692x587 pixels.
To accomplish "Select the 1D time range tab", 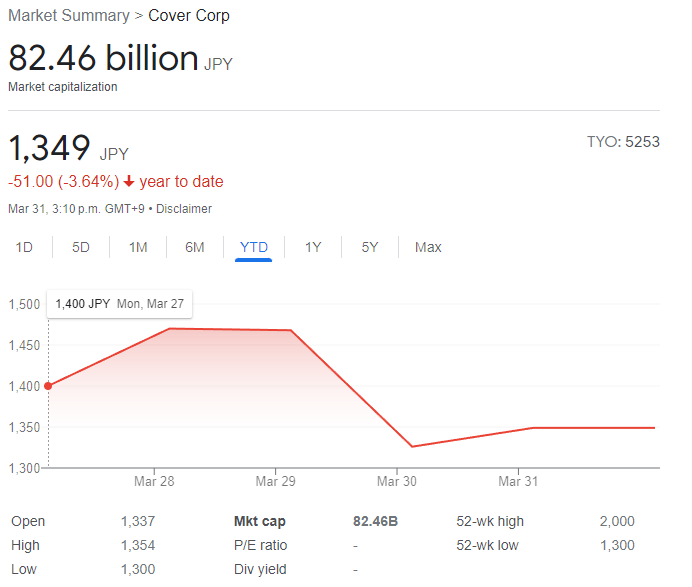I will (24, 247).
